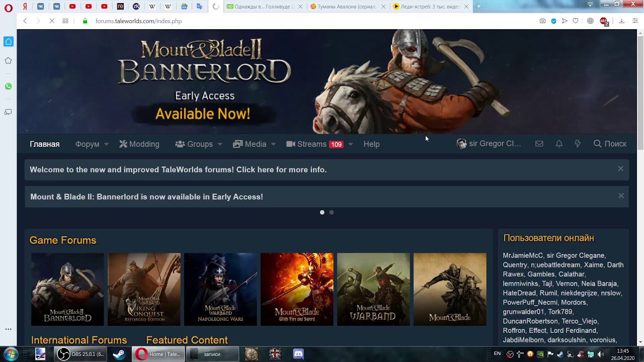The width and height of the screenshot is (644, 362).
Task: Go to Главная forum home
Action: pyautogui.click(x=45, y=144)
